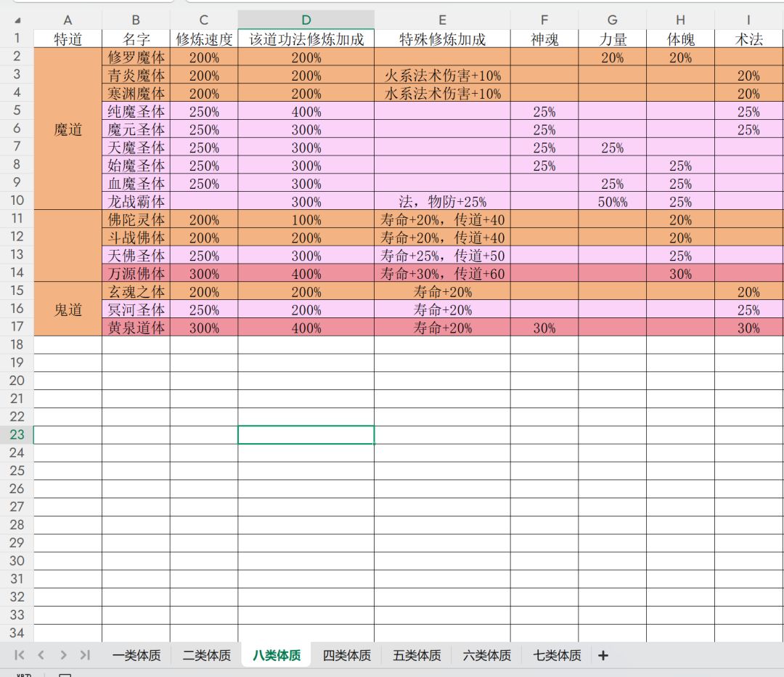This screenshot has width=784, height=677.
Task: Click cell 寒渊魔体
Action: click(x=136, y=93)
